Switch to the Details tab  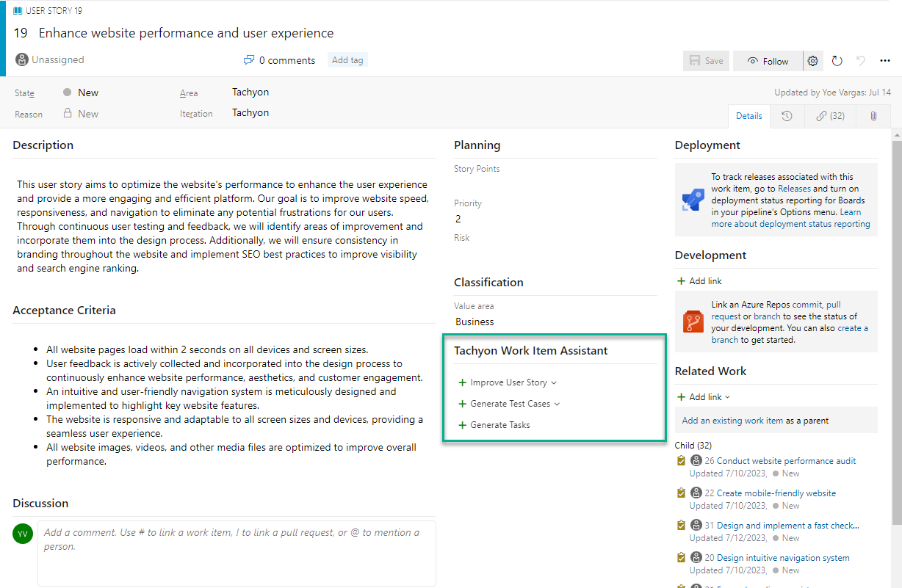(x=748, y=115)
